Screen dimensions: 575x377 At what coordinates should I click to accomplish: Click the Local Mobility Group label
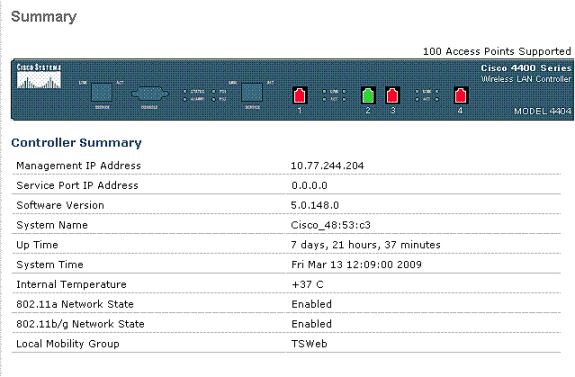tap(68, 344)
